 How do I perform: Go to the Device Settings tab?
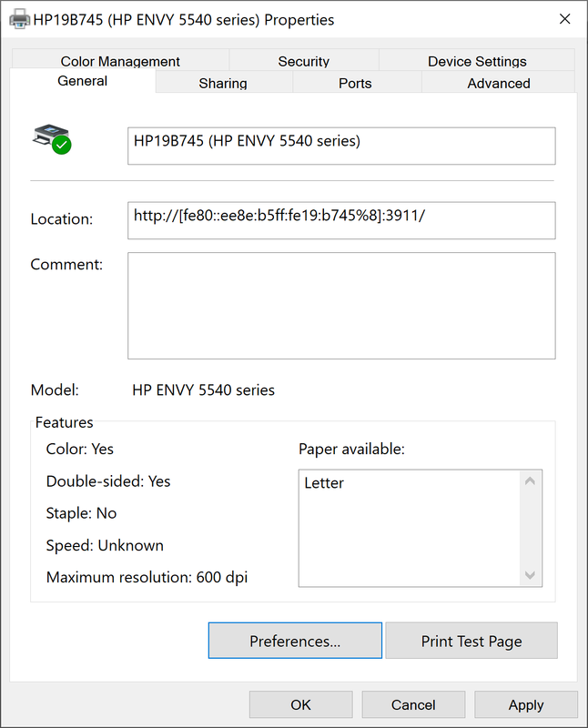pyautogui.click(x=477, y=62)
